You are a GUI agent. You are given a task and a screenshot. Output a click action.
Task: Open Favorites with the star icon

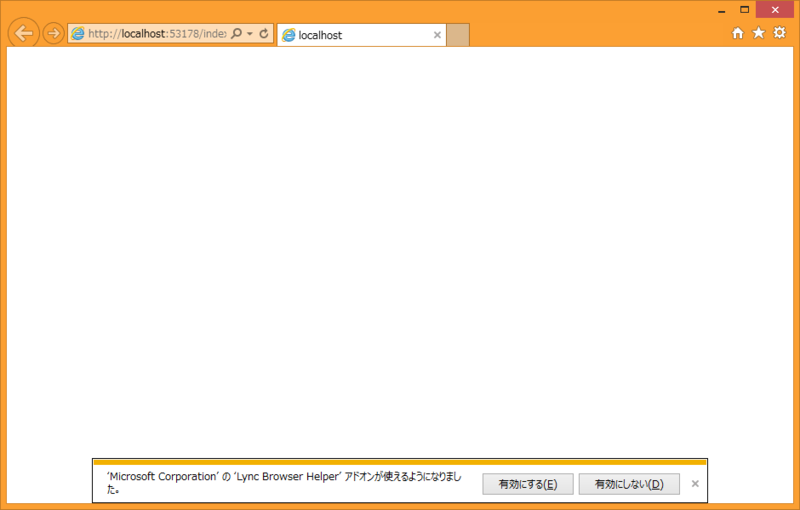point(759,33)
